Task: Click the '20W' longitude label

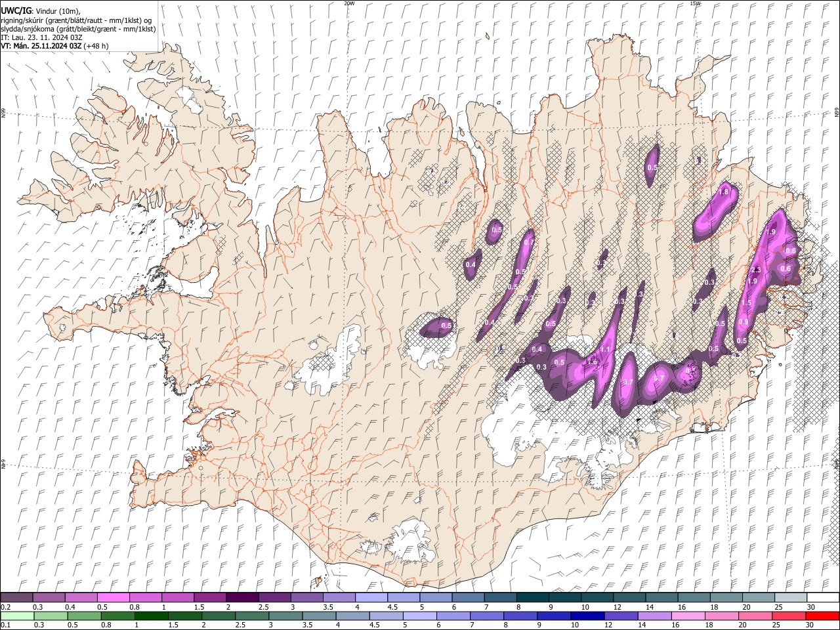Action: [349, 3]
